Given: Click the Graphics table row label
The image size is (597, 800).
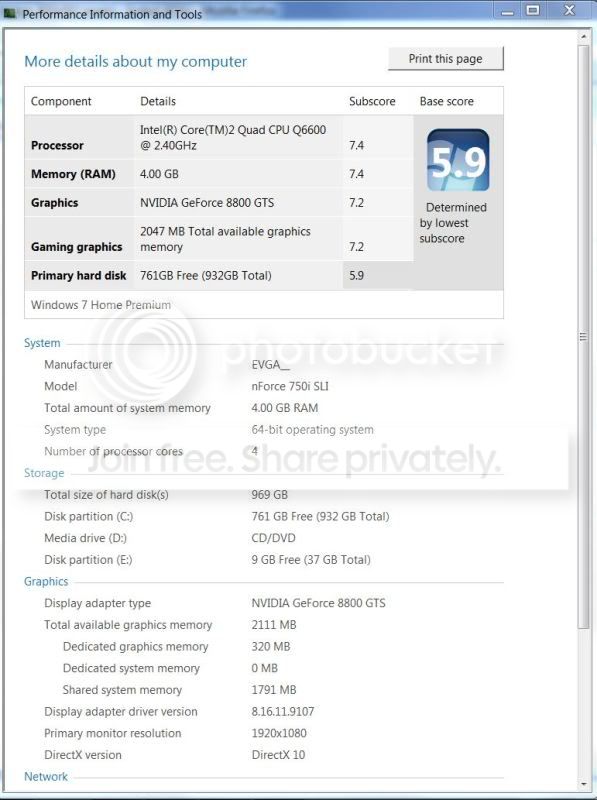Looking at the screenshot, I should [x=55, y=203].
